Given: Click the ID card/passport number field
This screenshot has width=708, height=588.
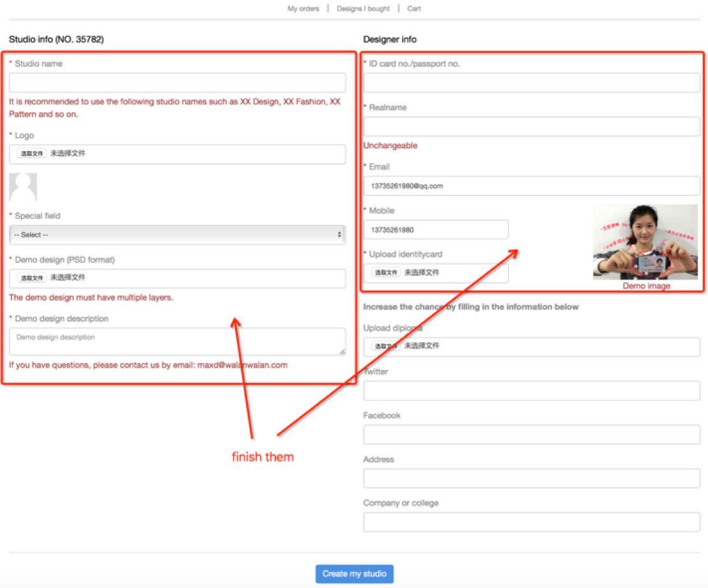Looking at the screenshot, I should pyautogui.click(x=531, y=83).
